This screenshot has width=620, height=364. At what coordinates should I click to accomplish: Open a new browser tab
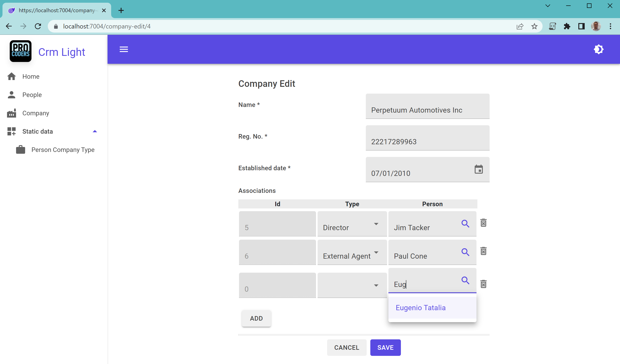pos(121,10)
